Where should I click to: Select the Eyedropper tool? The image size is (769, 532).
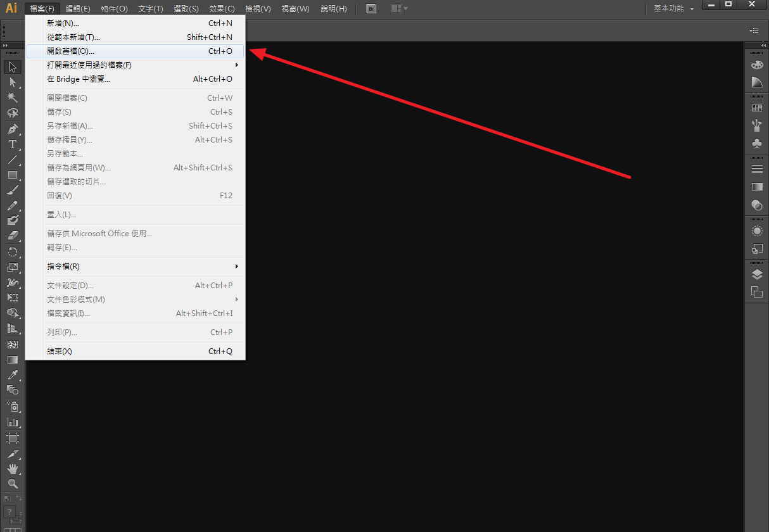coord(12,375)
